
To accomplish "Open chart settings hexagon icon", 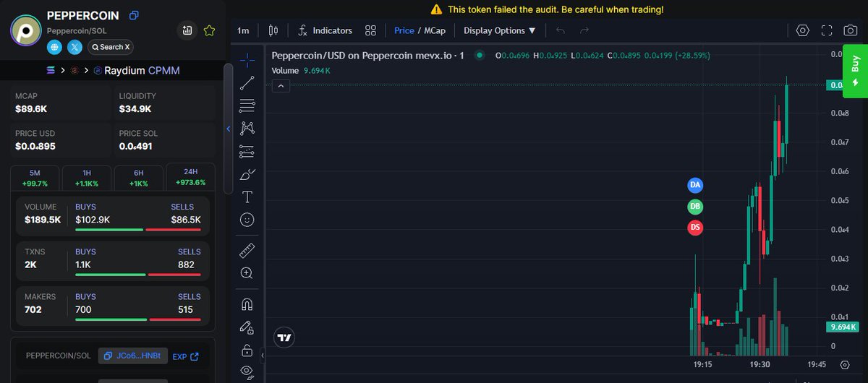I will [802, 30].
